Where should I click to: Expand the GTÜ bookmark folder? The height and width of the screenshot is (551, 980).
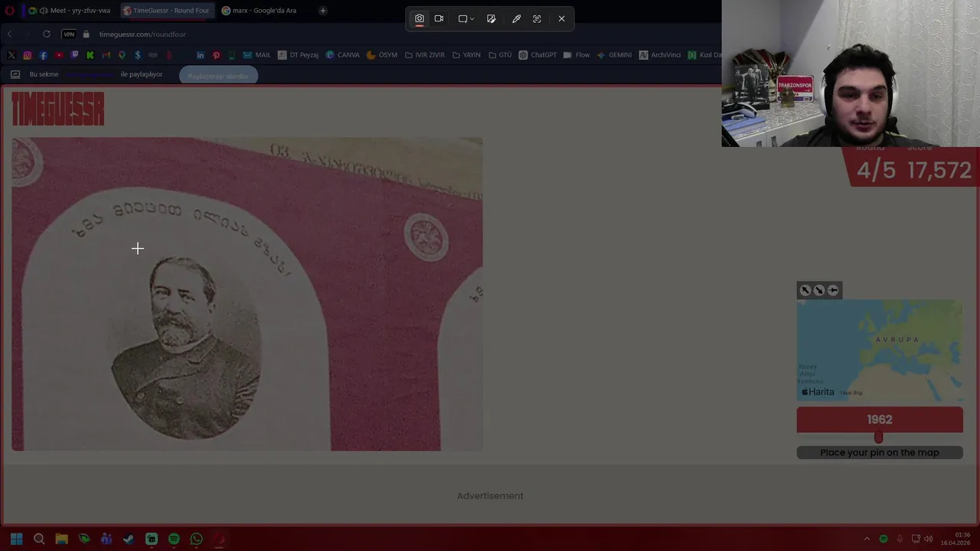point(500,55)
